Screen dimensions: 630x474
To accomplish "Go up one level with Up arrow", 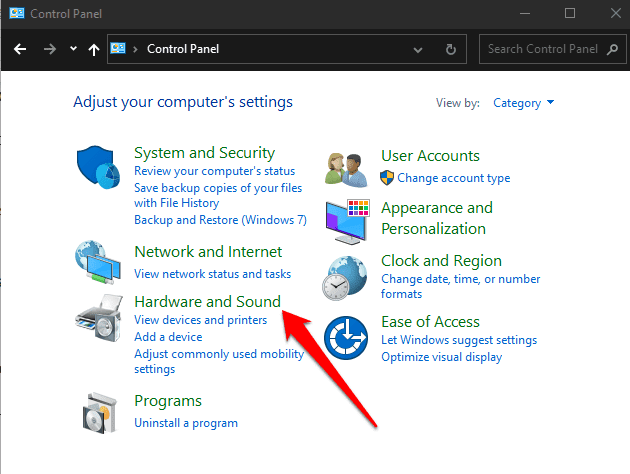I will [93, 48].
